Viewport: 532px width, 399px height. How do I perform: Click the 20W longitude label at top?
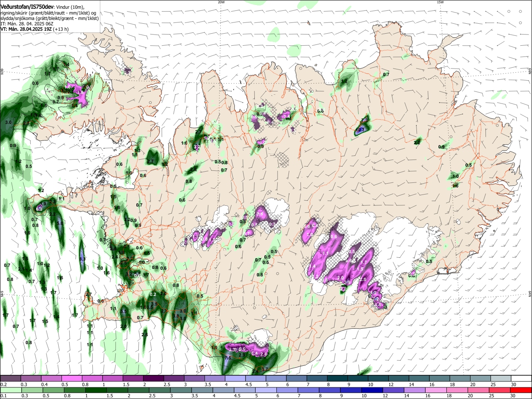tap(221, 2)
